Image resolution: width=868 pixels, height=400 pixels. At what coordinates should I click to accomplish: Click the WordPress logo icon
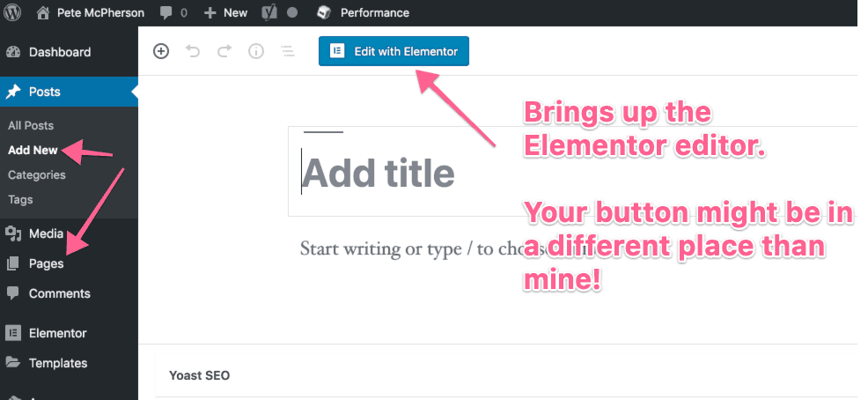click(12, 12)
